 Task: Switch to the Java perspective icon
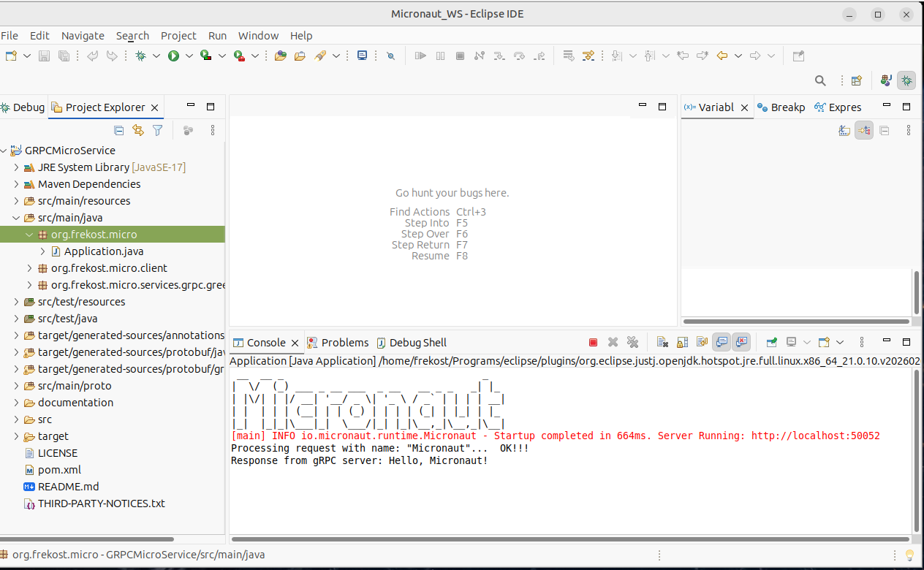coord(886,80)
